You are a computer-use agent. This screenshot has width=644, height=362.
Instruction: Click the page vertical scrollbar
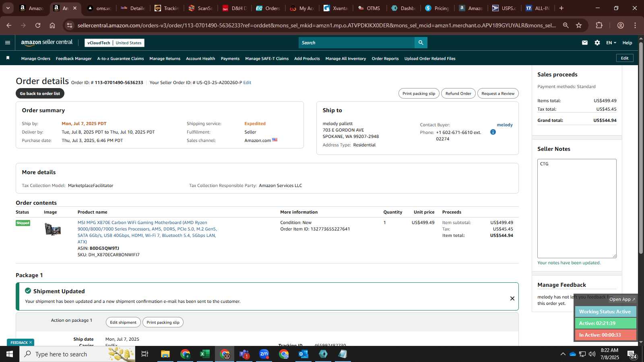click(641, 149)
